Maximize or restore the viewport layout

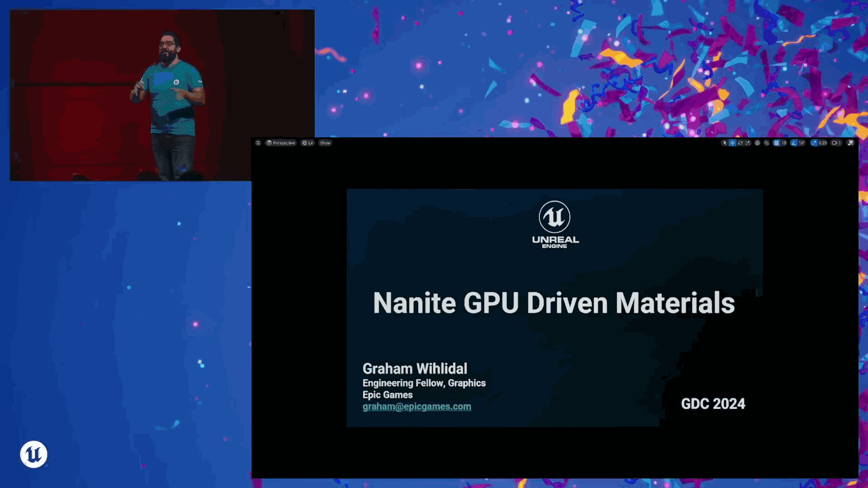tap(850, 143)
